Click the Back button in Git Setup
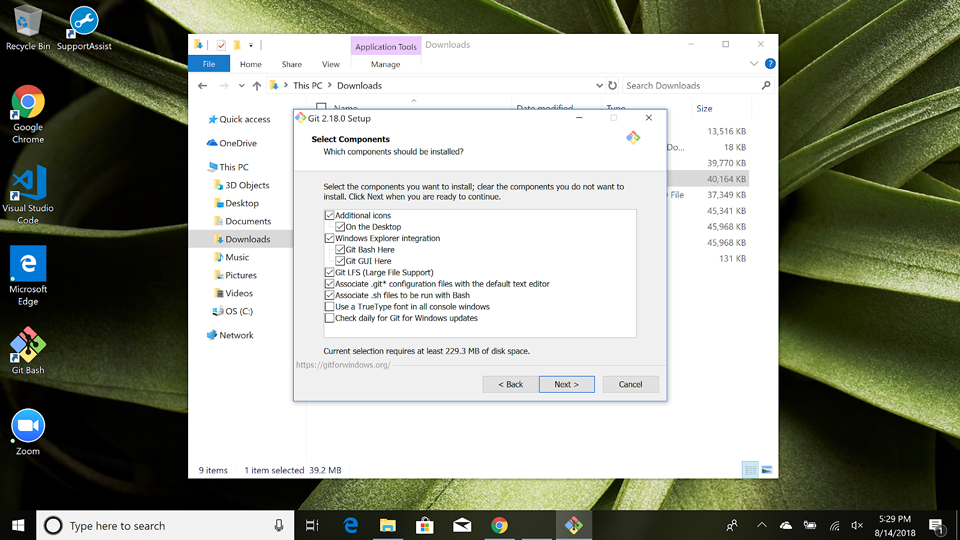The height and width of the screenshot is (540, 960). point(510,384)
